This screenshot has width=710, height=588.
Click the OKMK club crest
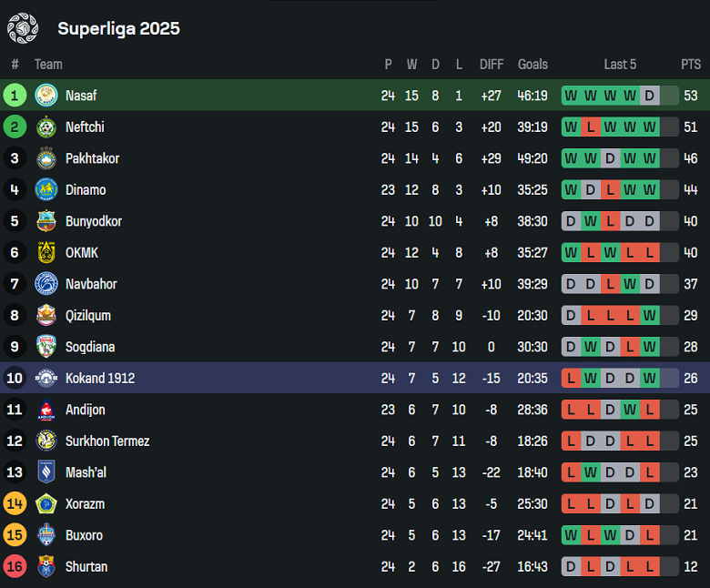(46, 253)
